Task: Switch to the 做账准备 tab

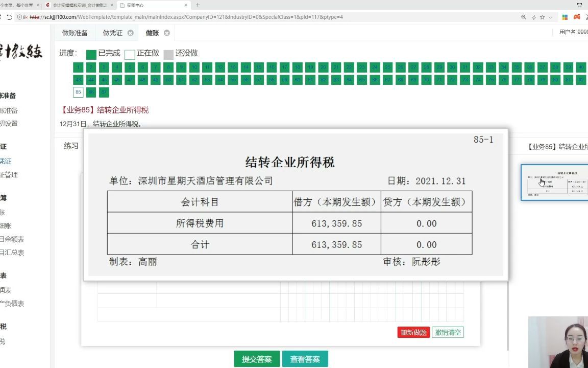Action: [x=75, y=32]
